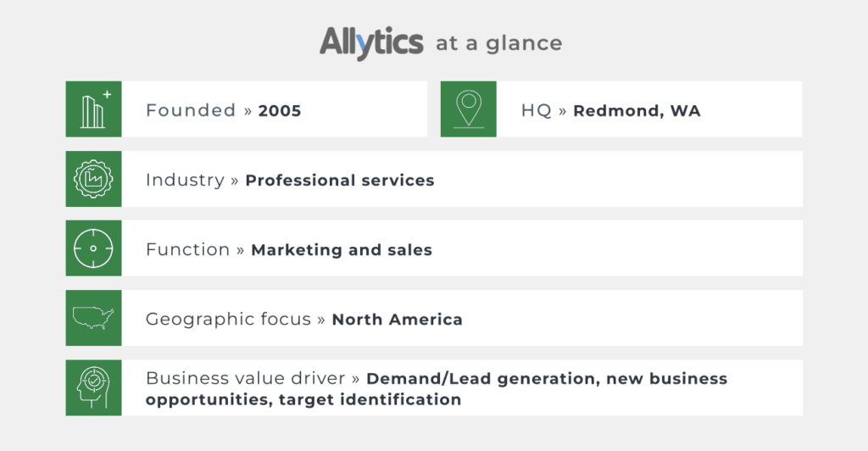Click the 'HQ' label
The height and width of the screenshot is (451, 868).
[x=536, y=110]
